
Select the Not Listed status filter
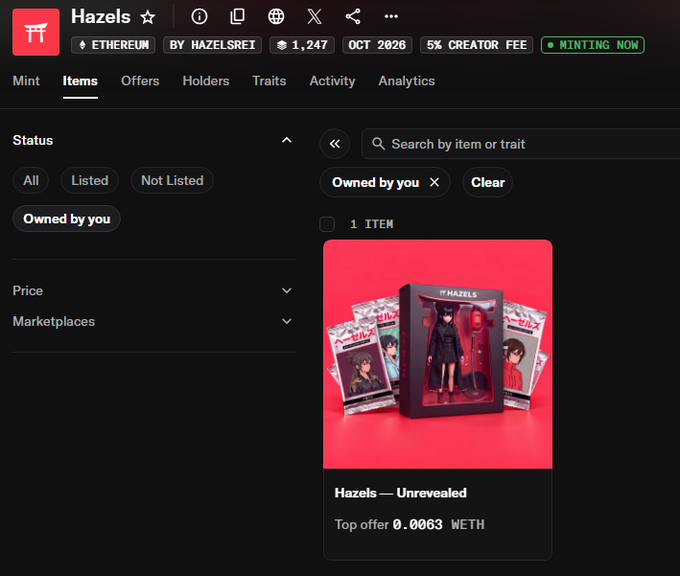tap(172, 180)
